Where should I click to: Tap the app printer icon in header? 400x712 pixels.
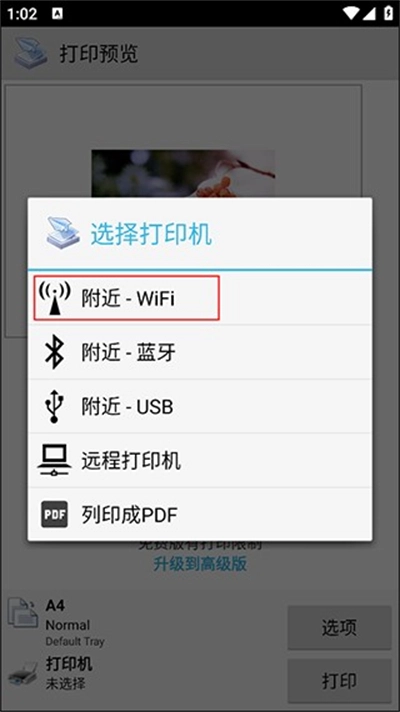(x=30, y=54)
